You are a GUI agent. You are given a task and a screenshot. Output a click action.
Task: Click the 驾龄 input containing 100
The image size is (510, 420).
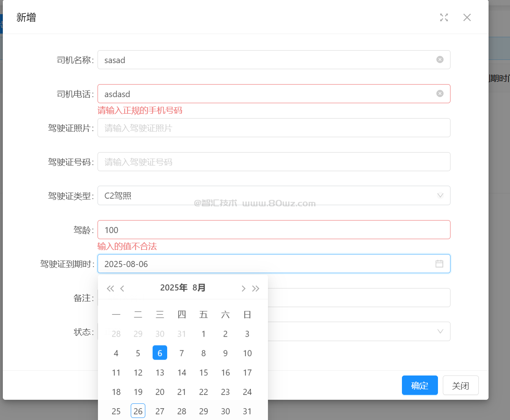pyautogui.click(x=274, y=229)
